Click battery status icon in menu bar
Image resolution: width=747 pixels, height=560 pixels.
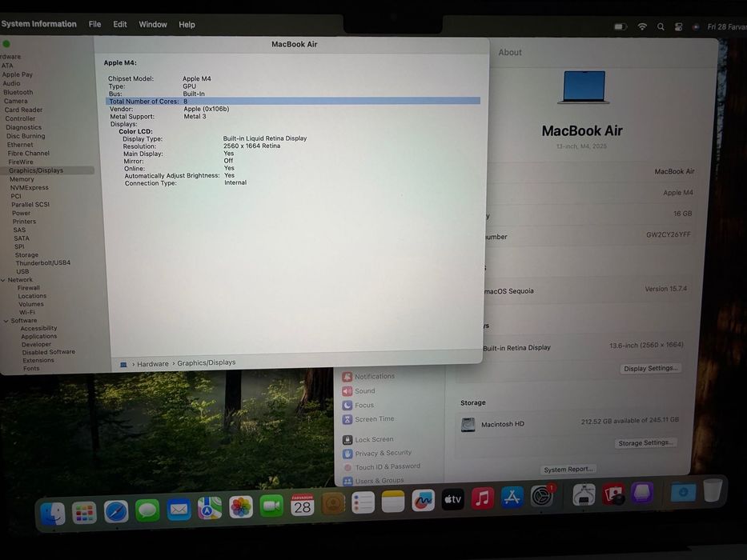(x=620, y=26)
